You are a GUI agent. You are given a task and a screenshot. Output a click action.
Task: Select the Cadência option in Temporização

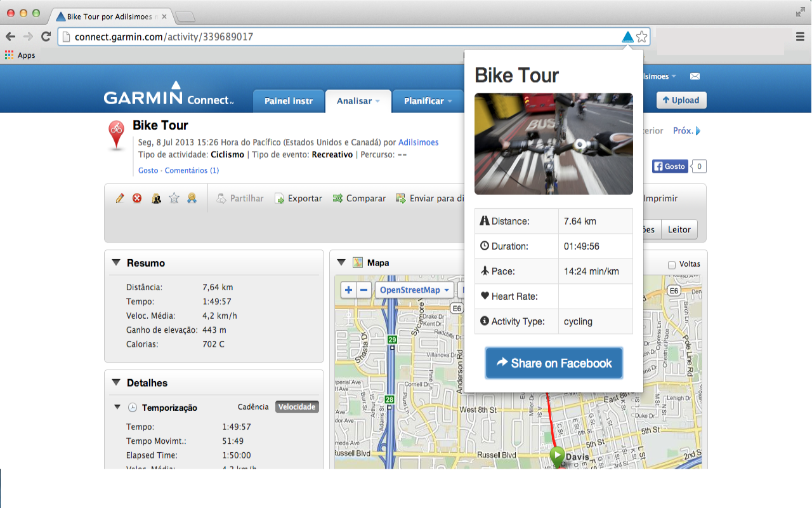pos(253,407)
